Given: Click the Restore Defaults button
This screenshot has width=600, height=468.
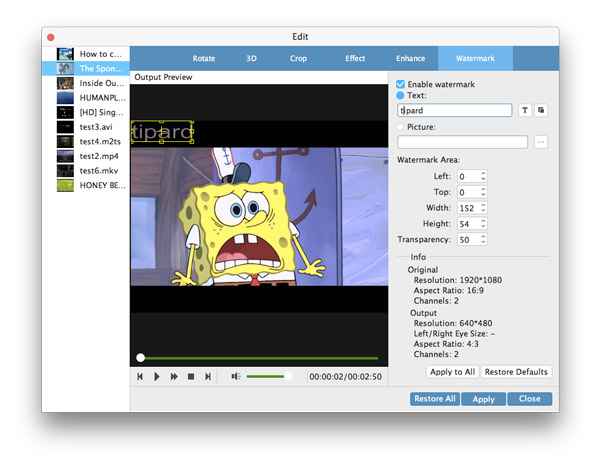Looking at the screenshot, I should (516, 372).
